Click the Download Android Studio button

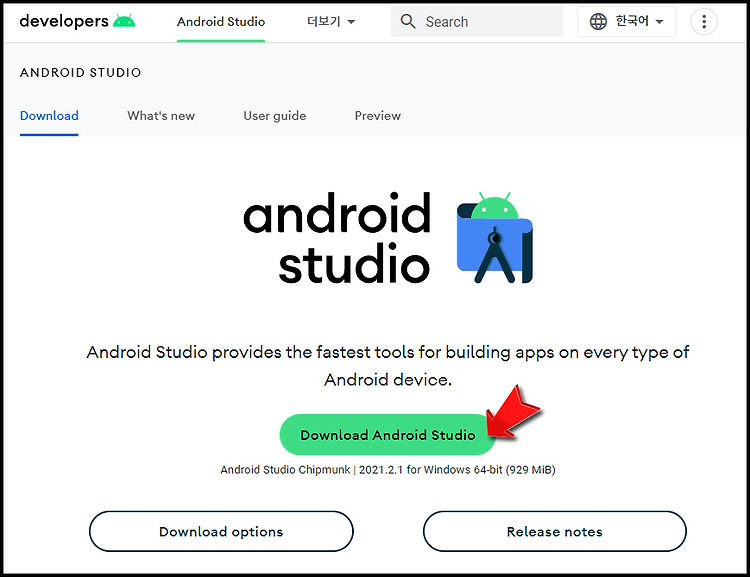coord(387,434)
